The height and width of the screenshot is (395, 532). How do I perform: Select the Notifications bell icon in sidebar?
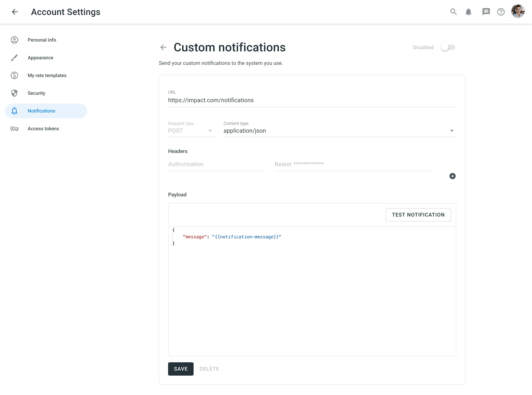(x=14, y=111)
